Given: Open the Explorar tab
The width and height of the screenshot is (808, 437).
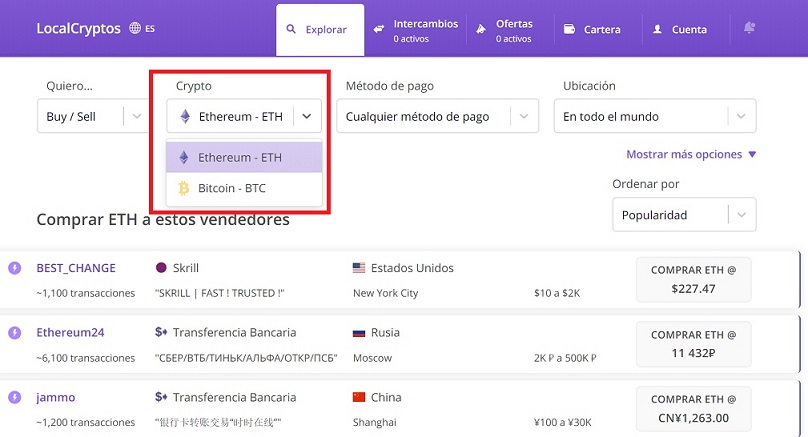Looking at the screenshot, I should pyautogui.click(x=320, y=29).
